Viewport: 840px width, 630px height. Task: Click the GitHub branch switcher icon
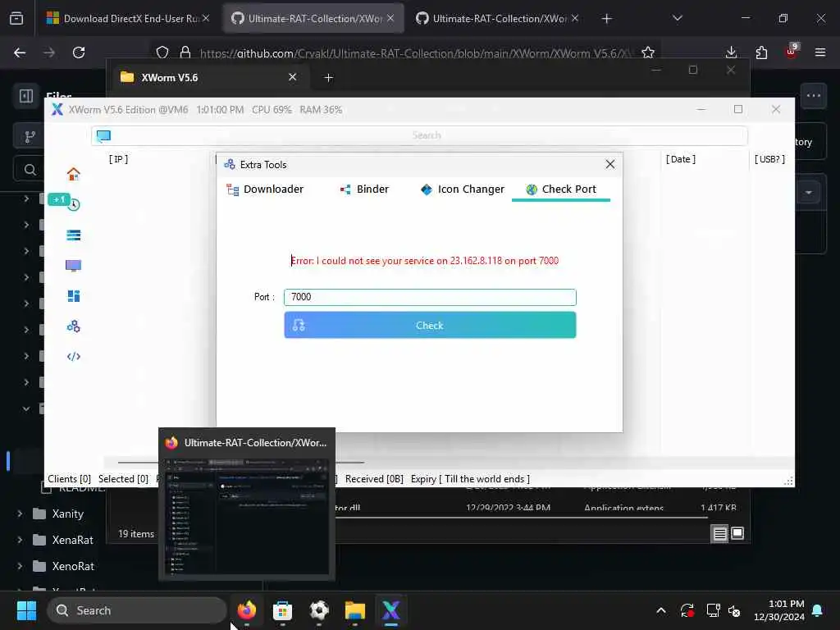(30, 137)
